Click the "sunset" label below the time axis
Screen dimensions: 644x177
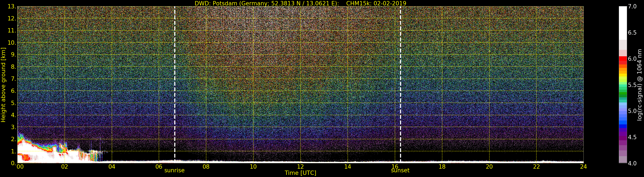[x=400, y=171]
